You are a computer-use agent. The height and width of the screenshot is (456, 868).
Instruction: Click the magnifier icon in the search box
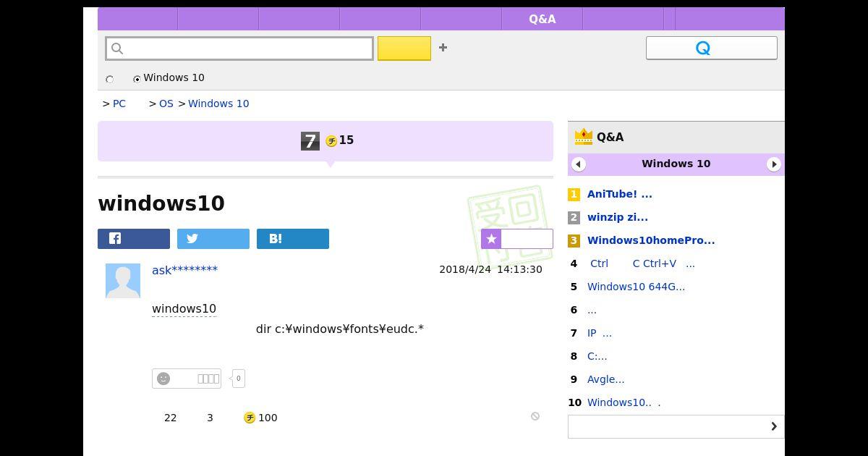click(118, 48)
